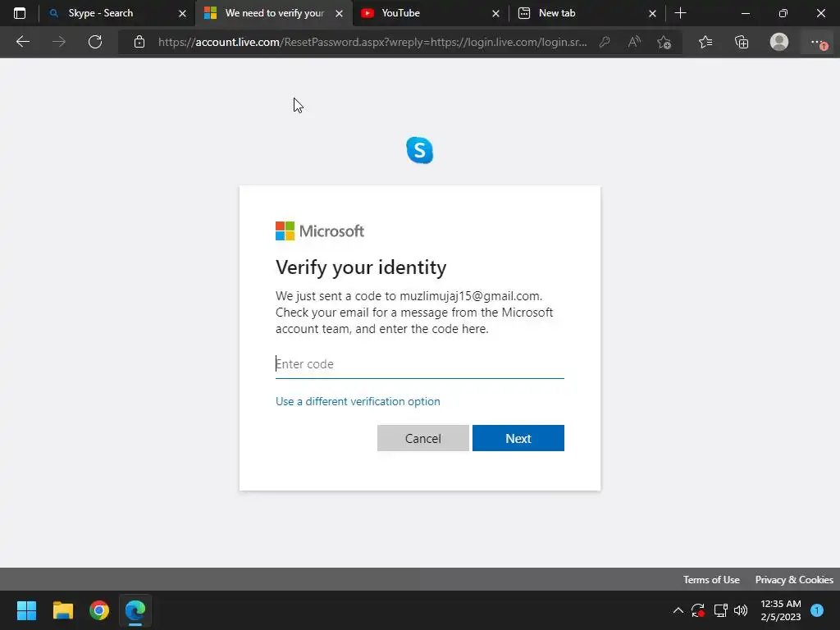Open the Terms of Use link
Image resolution: width=840 pixels, height=630 pixels.
pyautogui.click(x=711, y=580)
